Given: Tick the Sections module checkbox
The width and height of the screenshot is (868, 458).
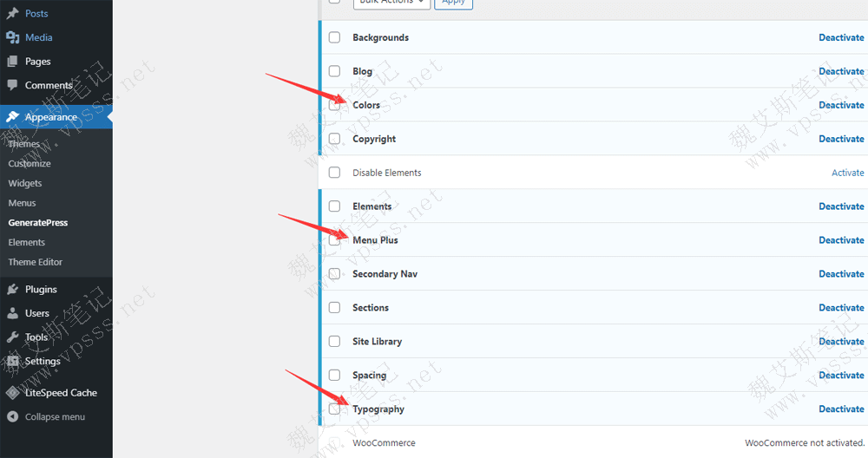Looking at the screenshot, I should pos(334,307).
